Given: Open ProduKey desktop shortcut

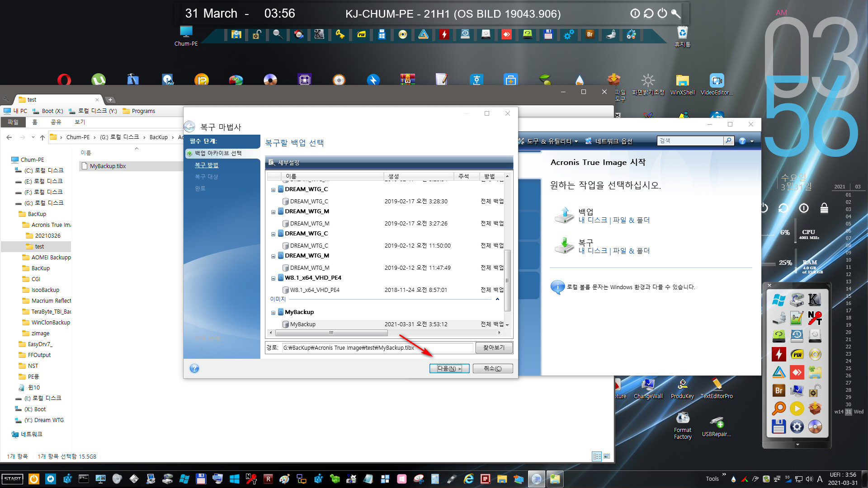Looking at the screenshot, I should point(682,389).
